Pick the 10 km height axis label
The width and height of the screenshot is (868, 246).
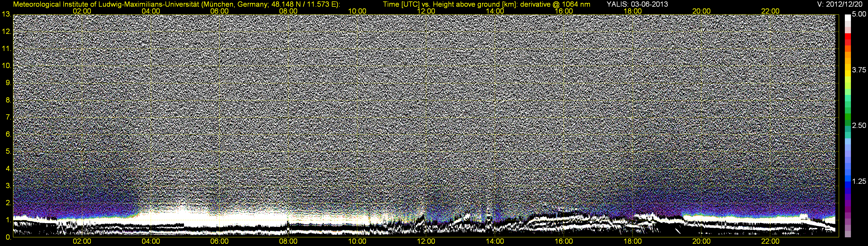point(6,66)
